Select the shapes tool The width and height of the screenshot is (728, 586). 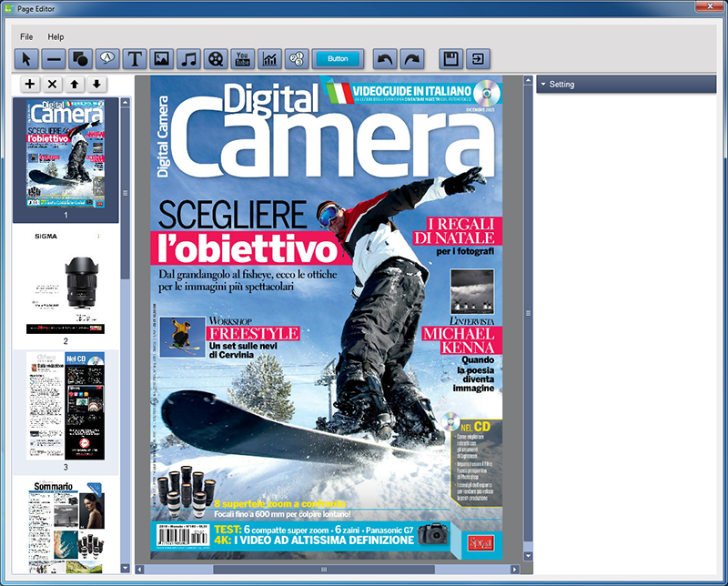point(80,59)
